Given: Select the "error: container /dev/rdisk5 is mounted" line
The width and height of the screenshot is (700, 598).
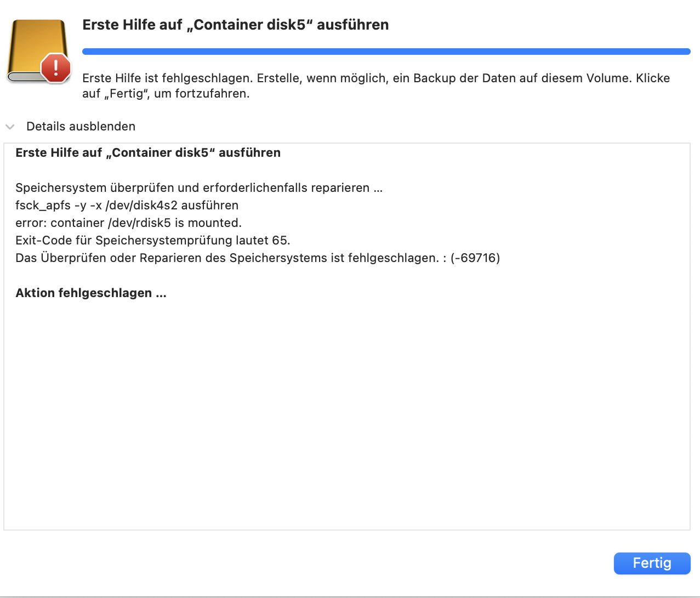Looking at the screenshot, I should click(x=128, y=223).
